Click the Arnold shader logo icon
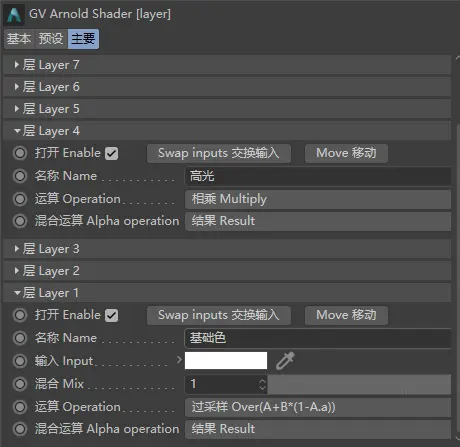460x447 pixels. click(14, 15)
